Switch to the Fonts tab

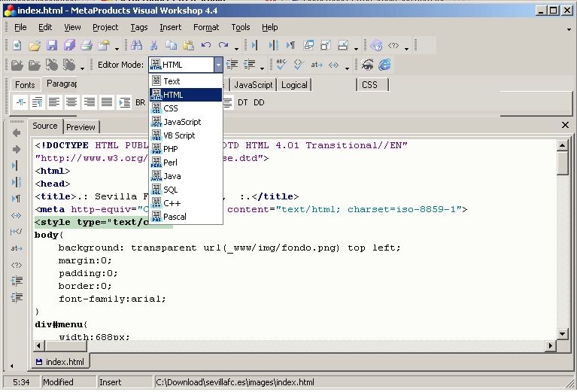click(x=25, y=85)
